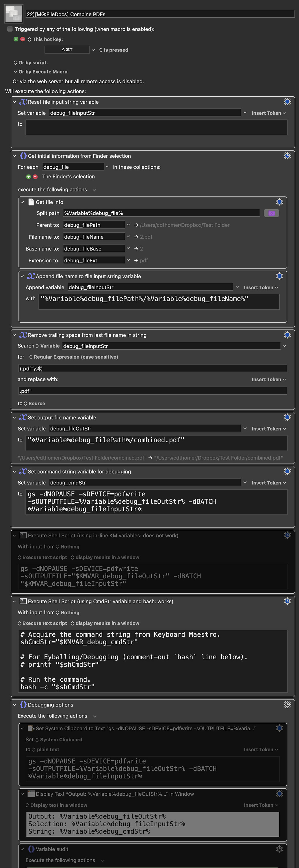The width and height of the screenshot is (299, 868).
Task: Click the For Each braces action icon
Action: coord(23,156)
